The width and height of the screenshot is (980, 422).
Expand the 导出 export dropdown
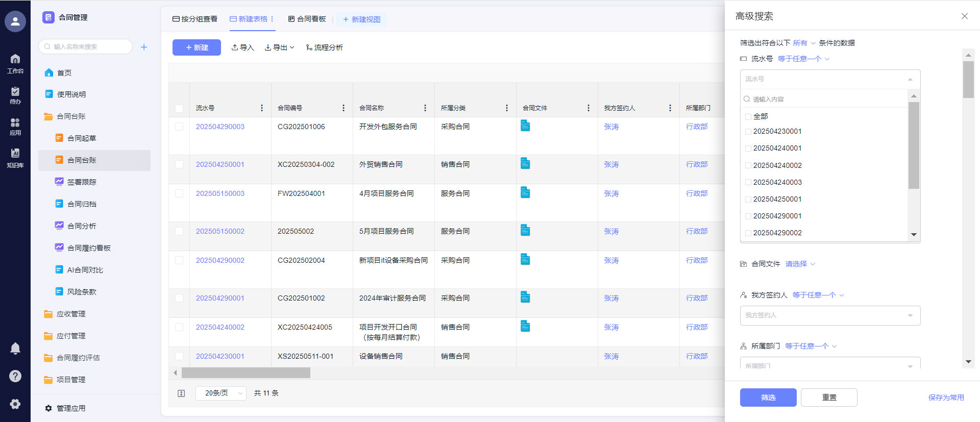coord(279,47)
